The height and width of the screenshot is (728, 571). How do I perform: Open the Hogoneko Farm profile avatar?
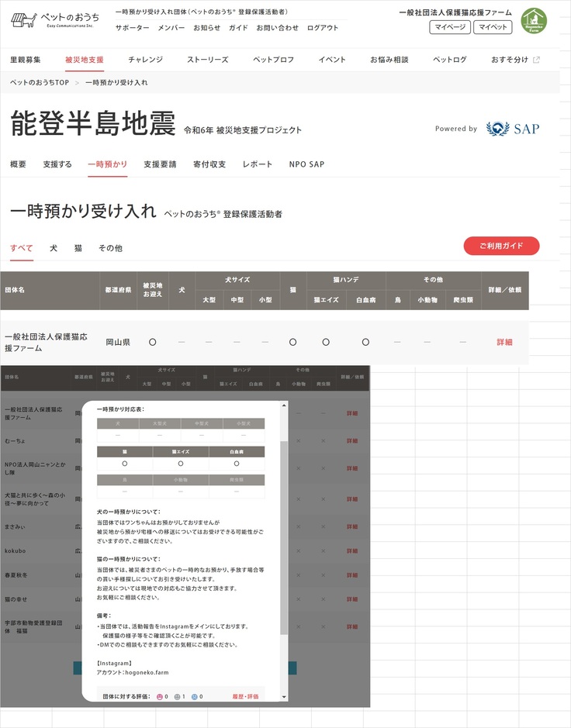(533, 21)
